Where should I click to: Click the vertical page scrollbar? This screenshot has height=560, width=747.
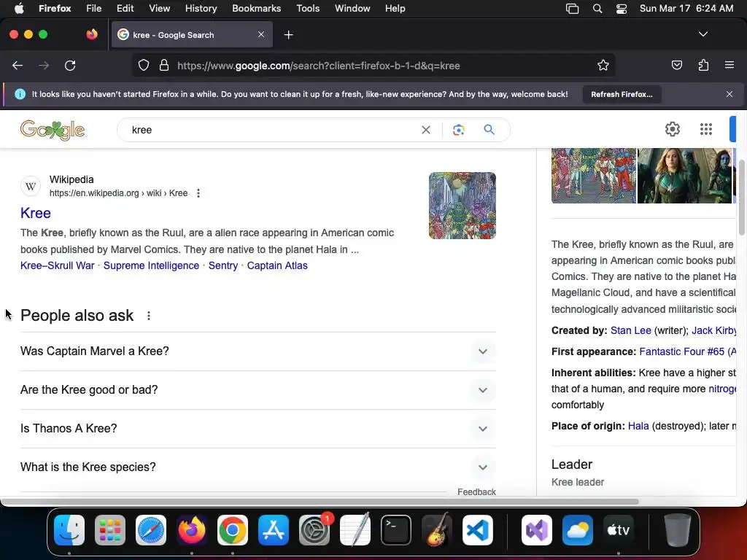[742, 197]
